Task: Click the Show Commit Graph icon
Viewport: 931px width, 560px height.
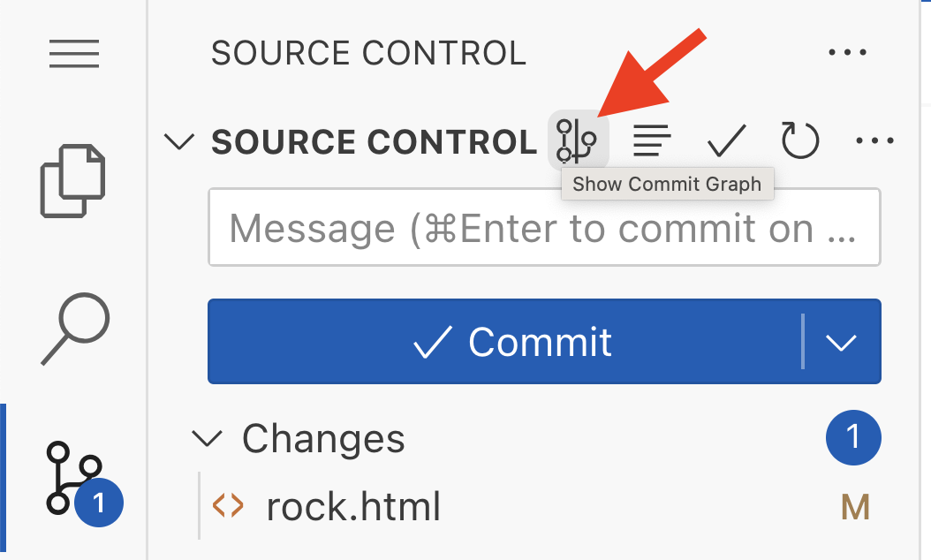Action: 577,141
